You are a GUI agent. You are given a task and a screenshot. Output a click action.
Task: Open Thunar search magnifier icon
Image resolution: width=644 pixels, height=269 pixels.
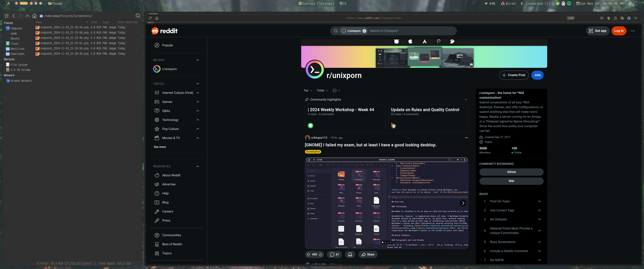138,16
